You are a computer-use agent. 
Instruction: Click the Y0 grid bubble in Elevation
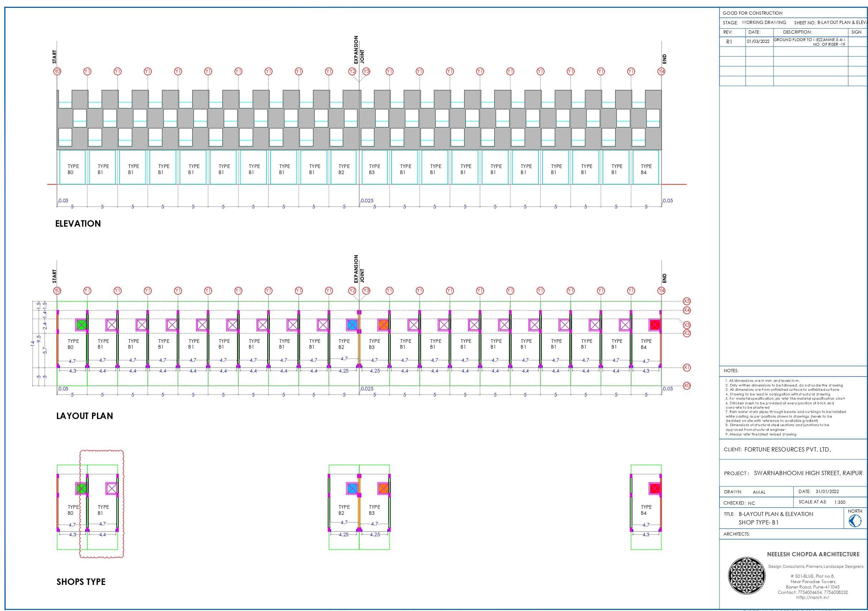click(x=57, y=71)
